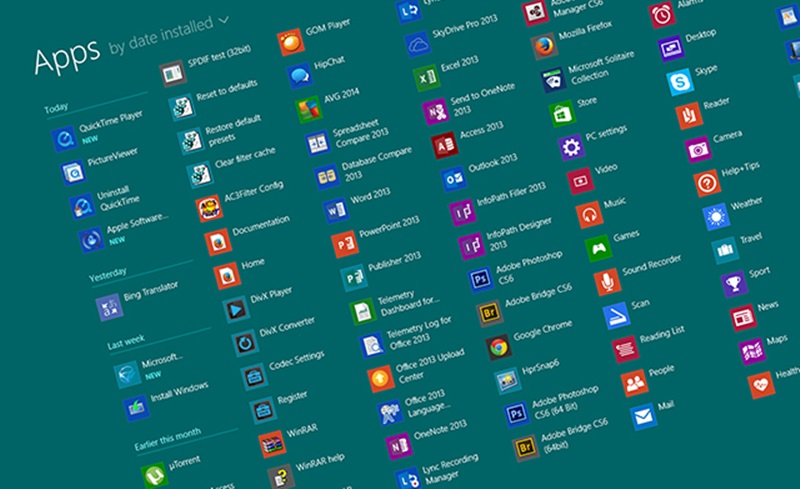
Task: Open AC3Filter Config icon
Action: pos(209,208)
